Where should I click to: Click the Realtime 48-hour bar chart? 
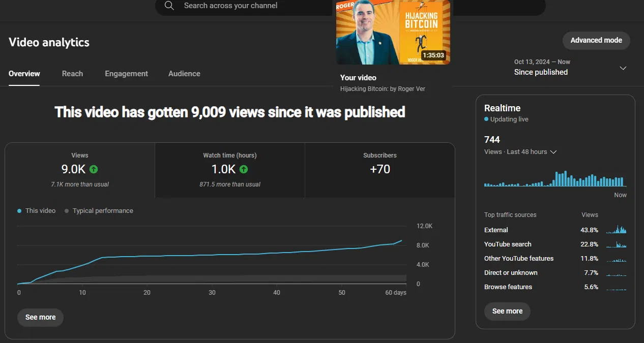[555, 179]
